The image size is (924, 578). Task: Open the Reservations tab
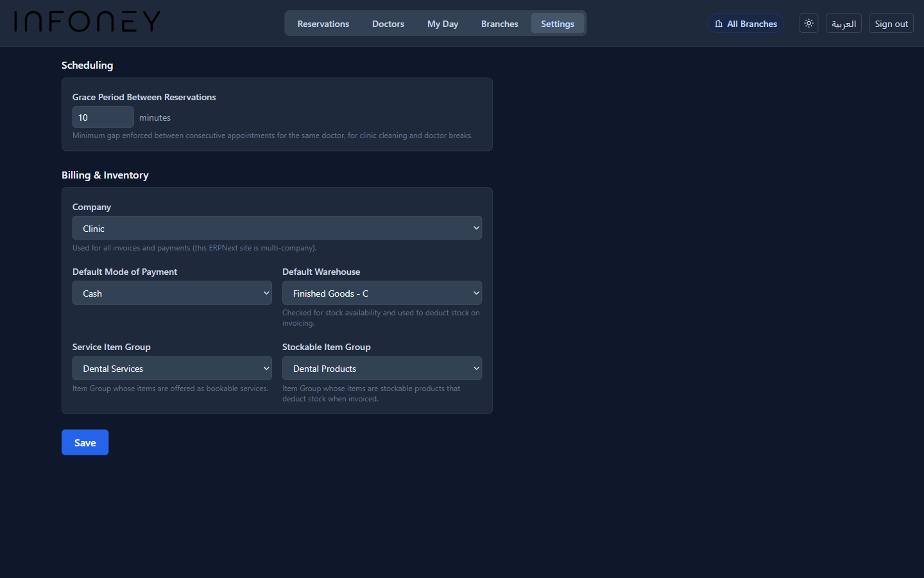coord(323,24)
